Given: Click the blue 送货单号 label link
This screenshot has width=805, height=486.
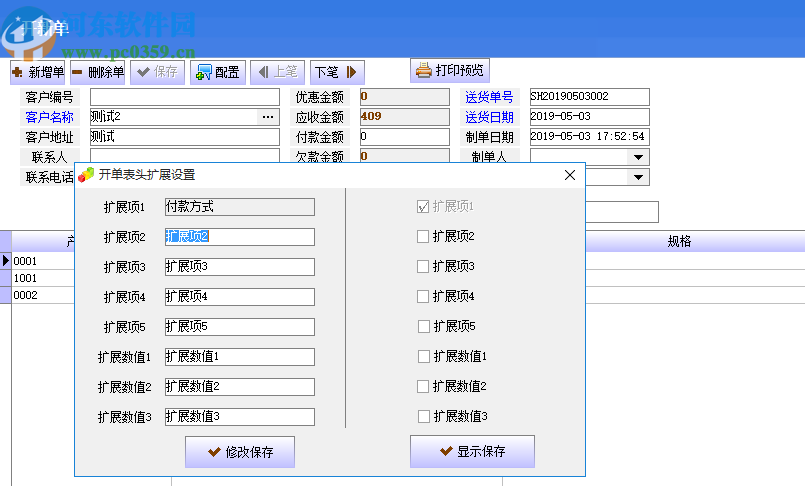Looking at the screenshot, I should coord(489,98).
